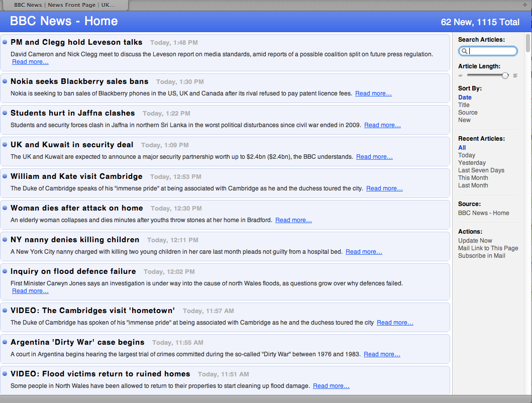
Task: Click unread dot beside Nokia Blackberry article
Action: [x=5, y=81]
